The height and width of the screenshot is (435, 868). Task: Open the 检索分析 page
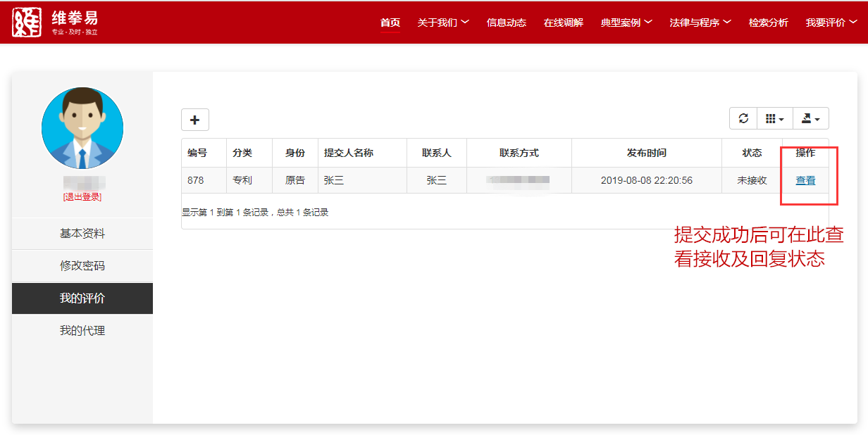coord(768,23)
